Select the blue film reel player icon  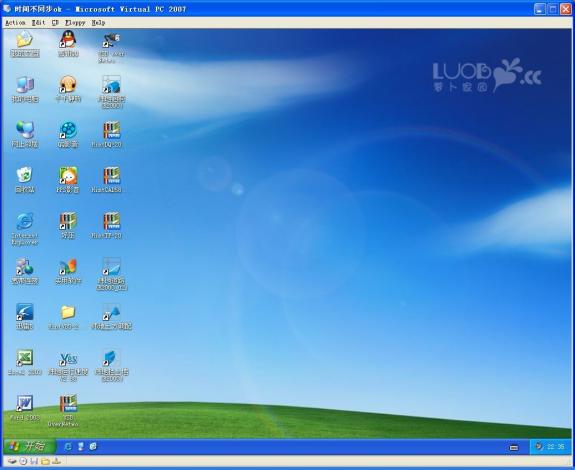pyautogui.click(x=68, y=135)
